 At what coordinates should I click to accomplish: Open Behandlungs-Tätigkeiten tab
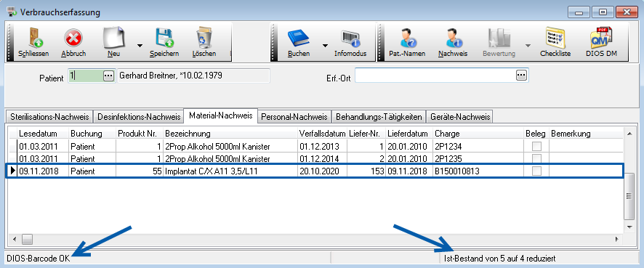click(x=379, y=116)
